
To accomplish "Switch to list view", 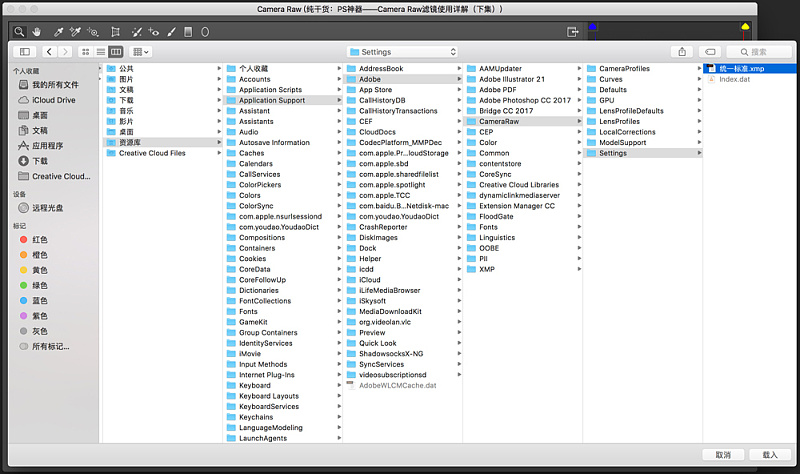I will [101, 52].
